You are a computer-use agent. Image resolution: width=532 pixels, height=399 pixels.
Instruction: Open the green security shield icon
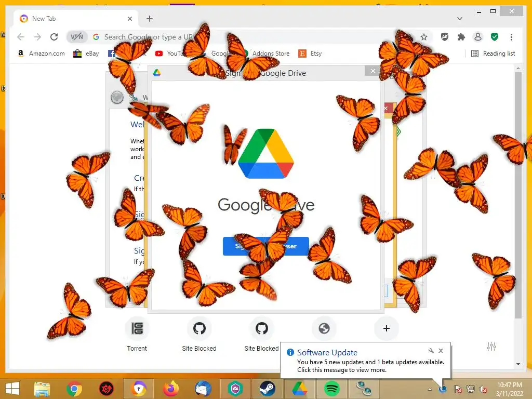tap(495, 37)
